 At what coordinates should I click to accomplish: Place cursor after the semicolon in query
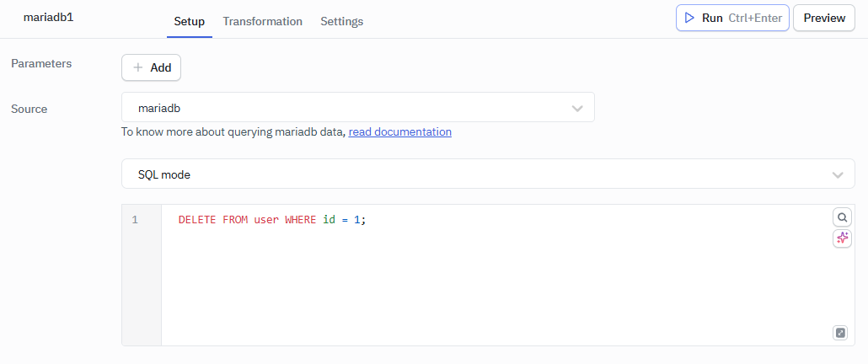(367, 220)
